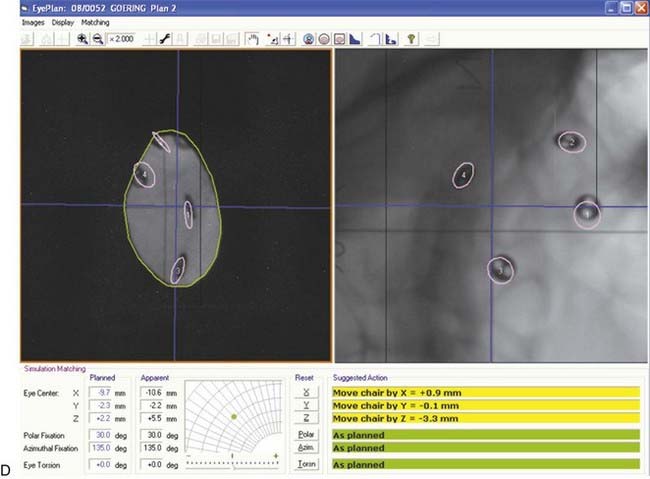Click the zoom out magnifier icon
The image size is (650, 479).
point(97,37)
